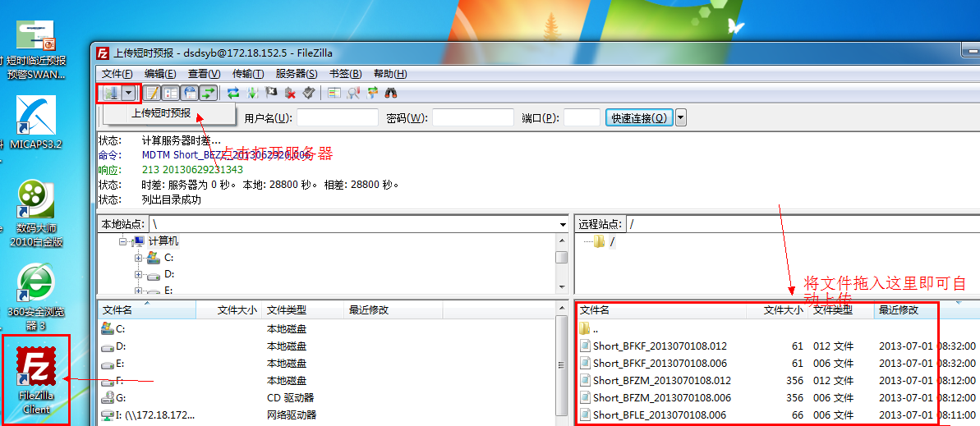
Task: Open 短时临近预报预警SWAN desktop shortcut
Action: tap(35, 50)
